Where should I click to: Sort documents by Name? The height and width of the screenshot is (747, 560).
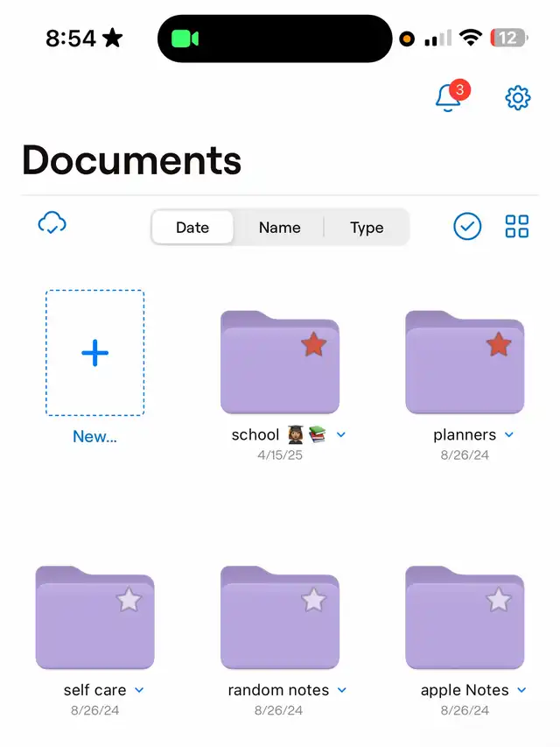click(279, 228)
